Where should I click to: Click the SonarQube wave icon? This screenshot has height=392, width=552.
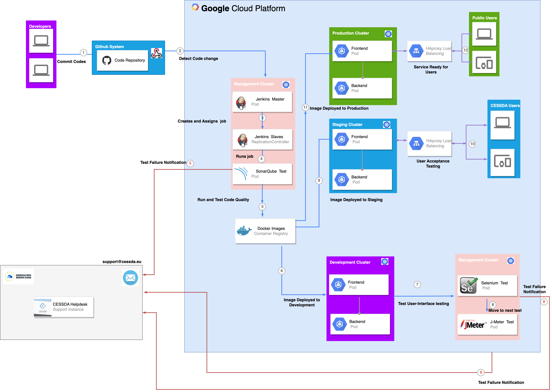click(x=241, y=173)
